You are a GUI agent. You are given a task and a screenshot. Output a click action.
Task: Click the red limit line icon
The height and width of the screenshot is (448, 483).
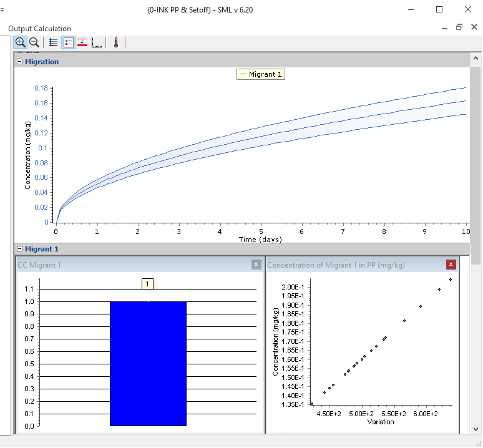pos(82,42)
